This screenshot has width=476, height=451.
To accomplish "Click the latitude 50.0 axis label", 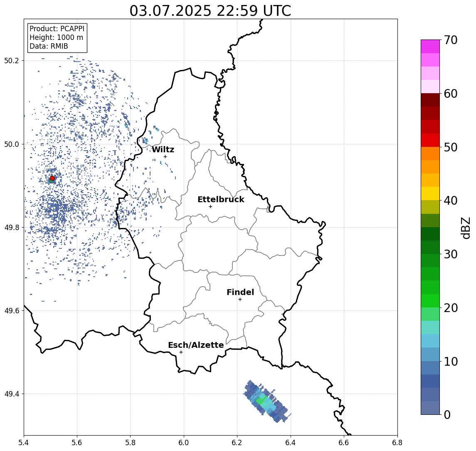I will 12,144.
